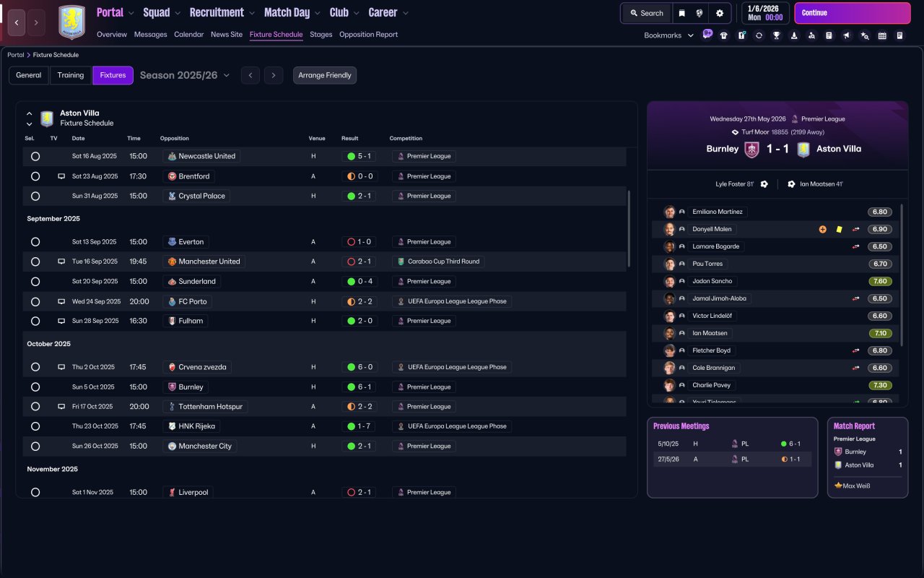Switch to the News Site tab
Screen dimensions: 924x578
click(227, 35)
